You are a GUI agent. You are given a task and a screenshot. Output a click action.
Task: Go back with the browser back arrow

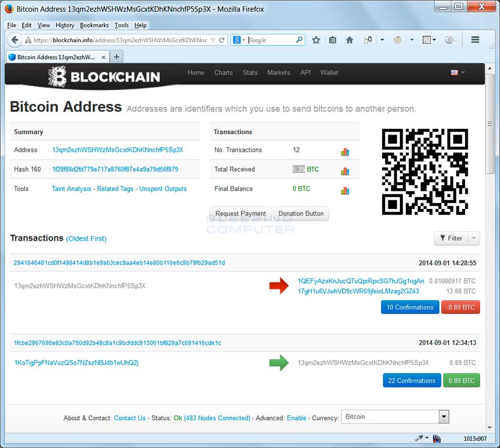(x=14, y=40)
